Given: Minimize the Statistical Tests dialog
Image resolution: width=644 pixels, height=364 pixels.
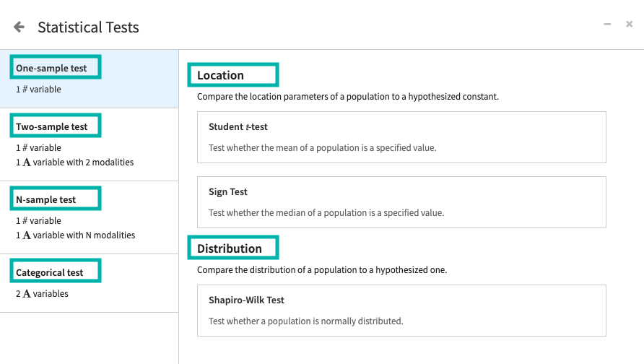Looking at the screenshot, I should tap(607, 25).
